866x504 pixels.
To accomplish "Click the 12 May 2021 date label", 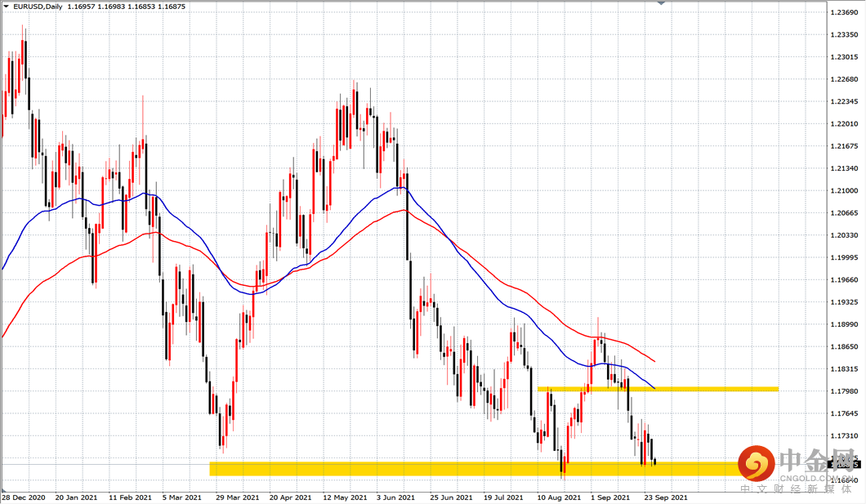I will [346, 497].
